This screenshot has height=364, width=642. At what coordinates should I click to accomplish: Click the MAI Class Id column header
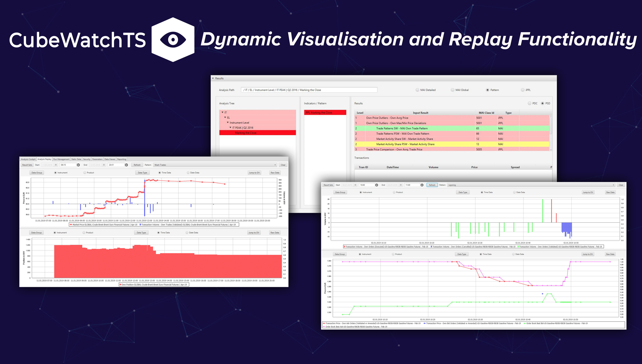486,113
